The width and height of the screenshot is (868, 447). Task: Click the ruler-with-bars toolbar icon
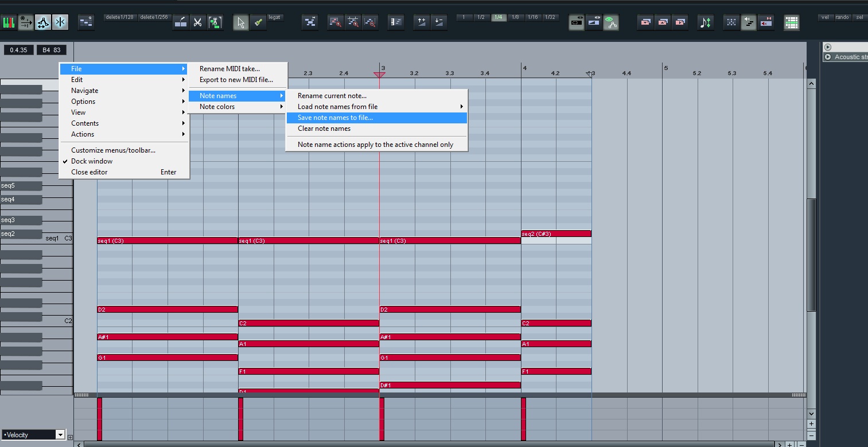tap(396, 22)
